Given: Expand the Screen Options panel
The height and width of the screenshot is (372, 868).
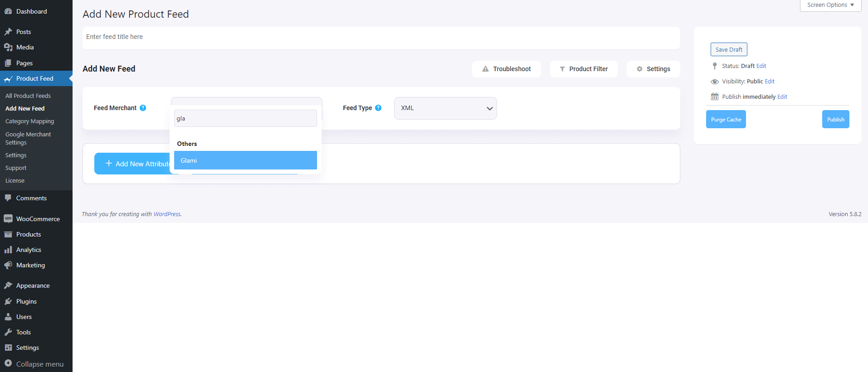Looking at the screenshot, I should (830, 5).
